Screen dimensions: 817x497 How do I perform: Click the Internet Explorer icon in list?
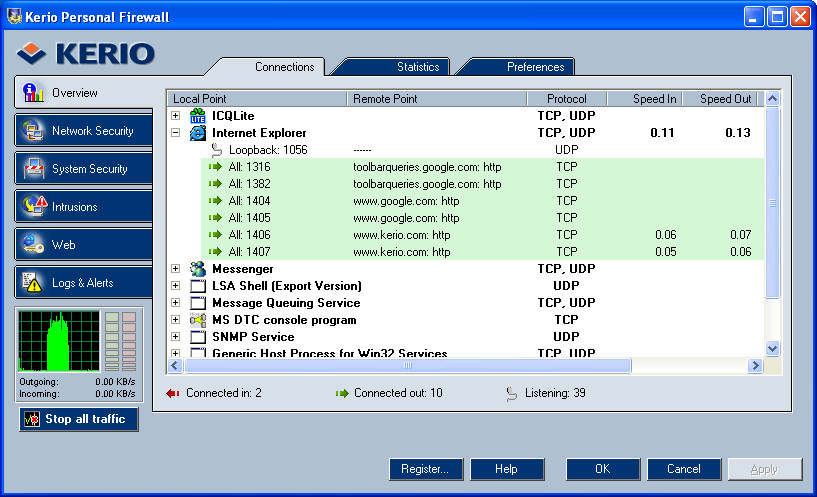tap(198, 133)
